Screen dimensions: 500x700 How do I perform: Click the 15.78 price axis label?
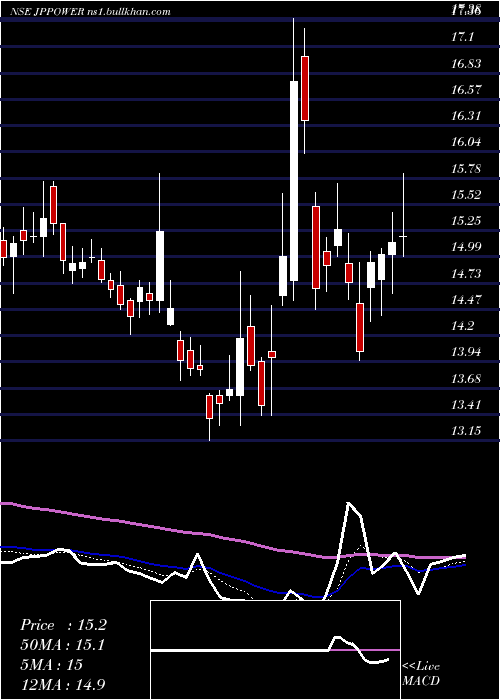pyautogui.click(x=466, y=169)
